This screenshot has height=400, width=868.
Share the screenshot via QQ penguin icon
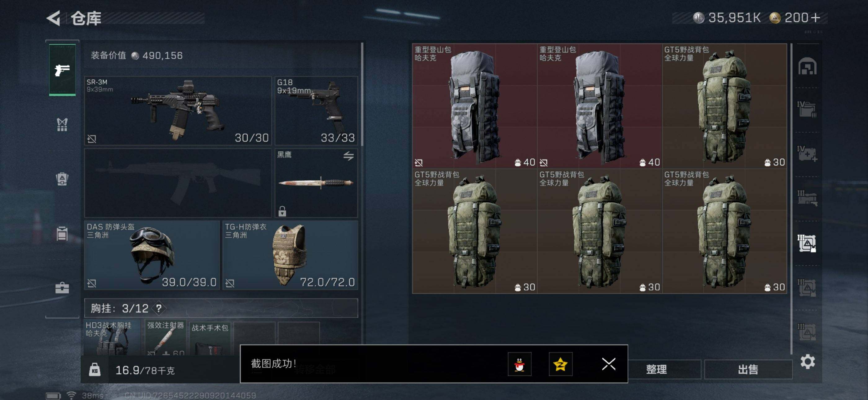[x=520, y=364]
